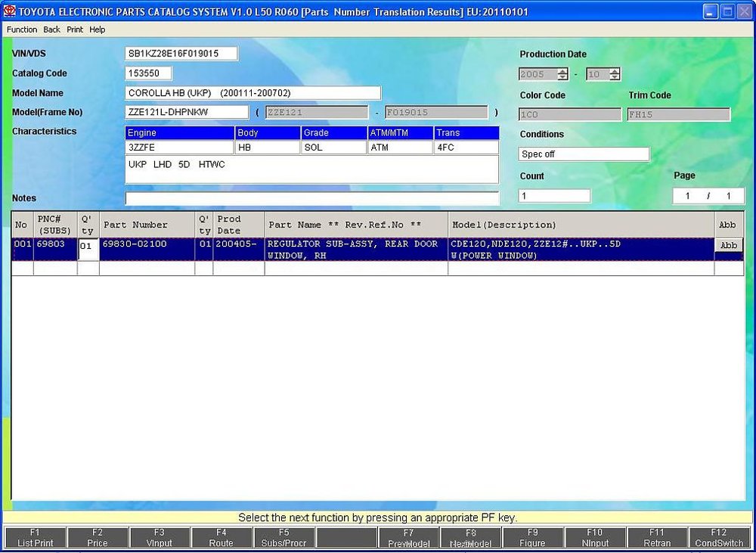Click the Part Number column header
This screenshot has width=756, height=553.
tap(147, 225)
